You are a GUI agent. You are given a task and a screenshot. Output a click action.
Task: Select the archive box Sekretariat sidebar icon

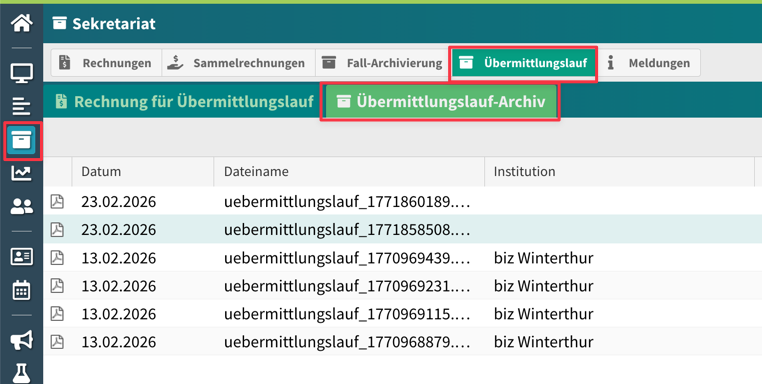point(22,140)
